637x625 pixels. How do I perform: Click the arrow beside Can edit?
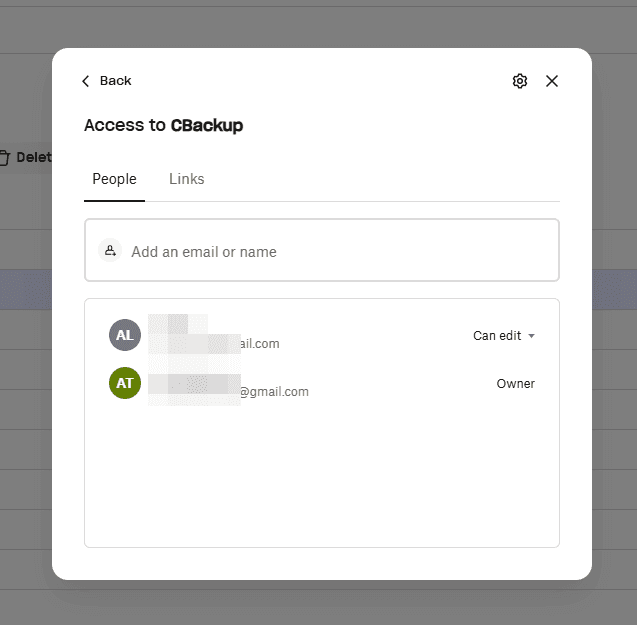click(x=532, y=336)
